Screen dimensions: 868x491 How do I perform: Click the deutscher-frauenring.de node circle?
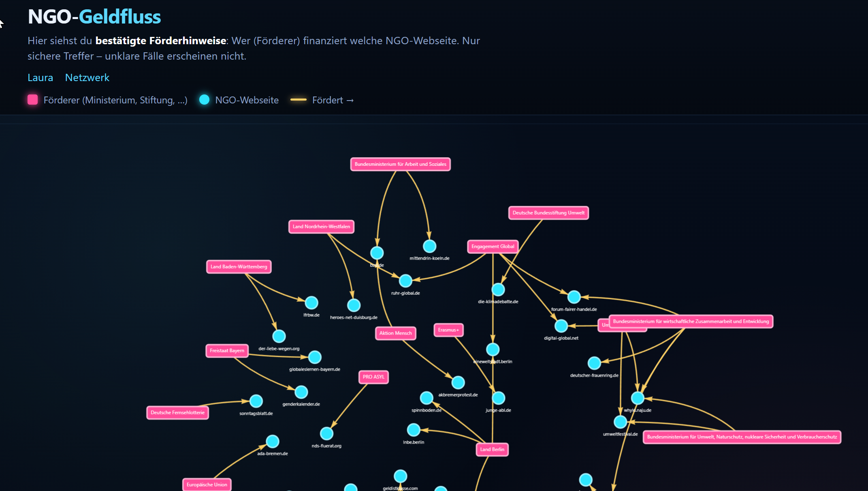(x=594, y=363)
